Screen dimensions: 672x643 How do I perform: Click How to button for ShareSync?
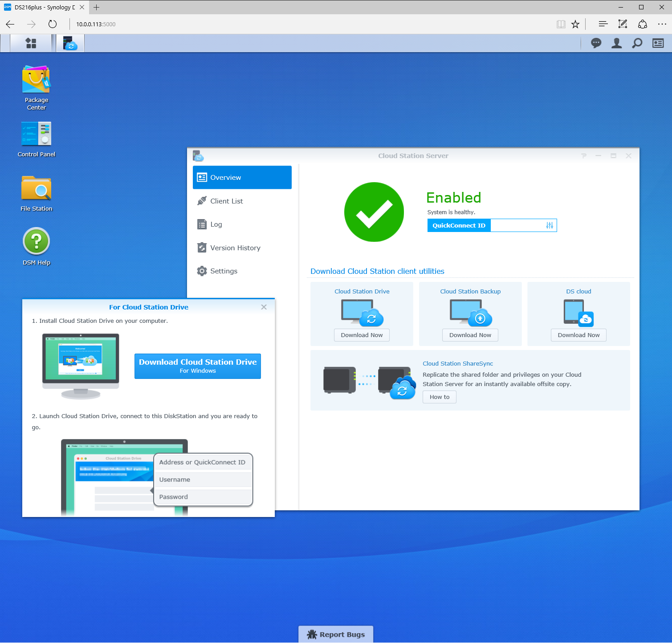point(440,397)
